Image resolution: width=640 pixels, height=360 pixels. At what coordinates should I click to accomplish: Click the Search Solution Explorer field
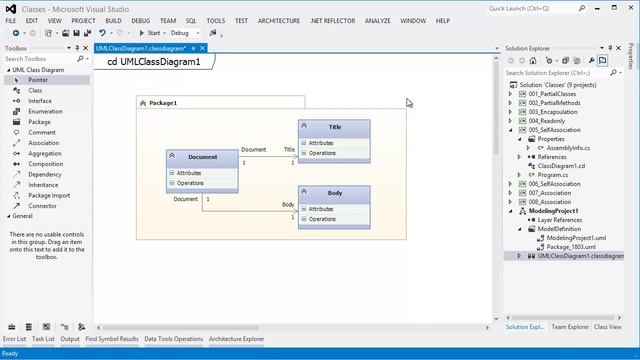click(557, 73)
